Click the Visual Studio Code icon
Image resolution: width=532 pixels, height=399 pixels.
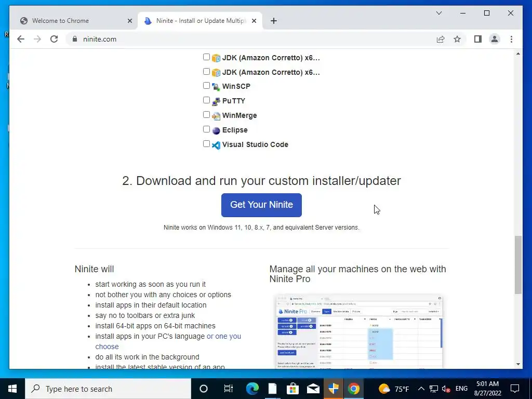pos(216,145)
